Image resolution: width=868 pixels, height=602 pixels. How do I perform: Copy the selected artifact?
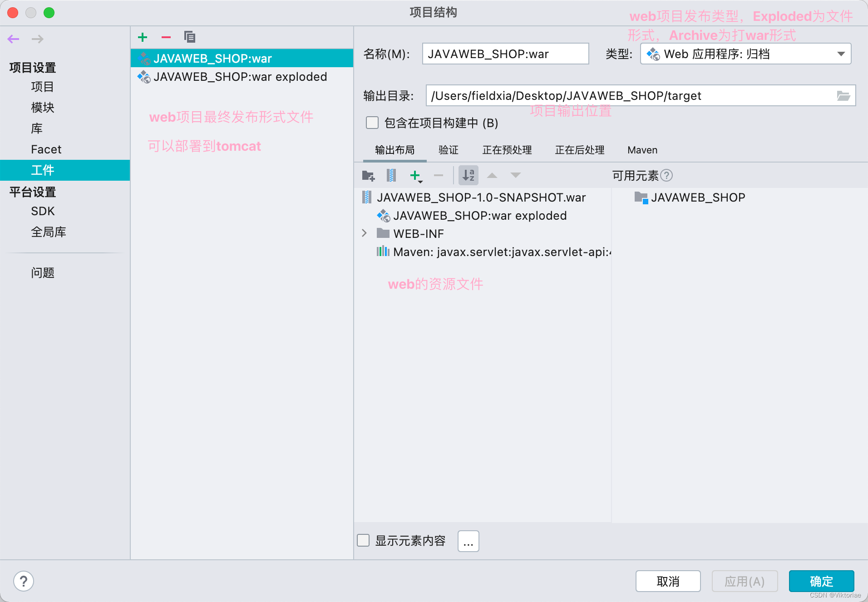coord(190,37)
